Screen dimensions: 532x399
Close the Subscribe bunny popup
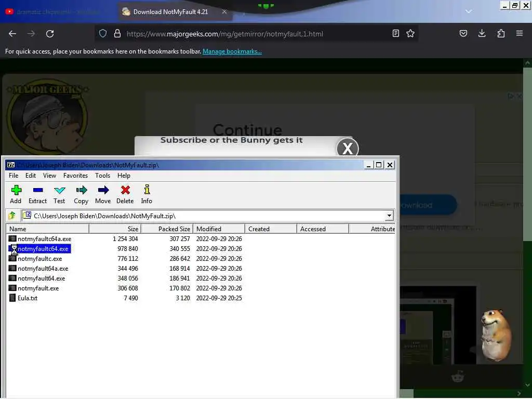pos(348,148)
